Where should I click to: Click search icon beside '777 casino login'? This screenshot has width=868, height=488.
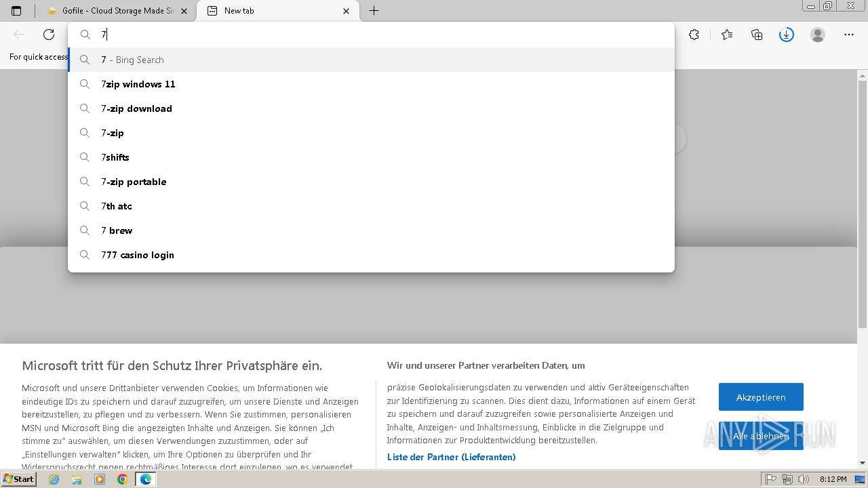pyautogui.click(x=85, y=255)
